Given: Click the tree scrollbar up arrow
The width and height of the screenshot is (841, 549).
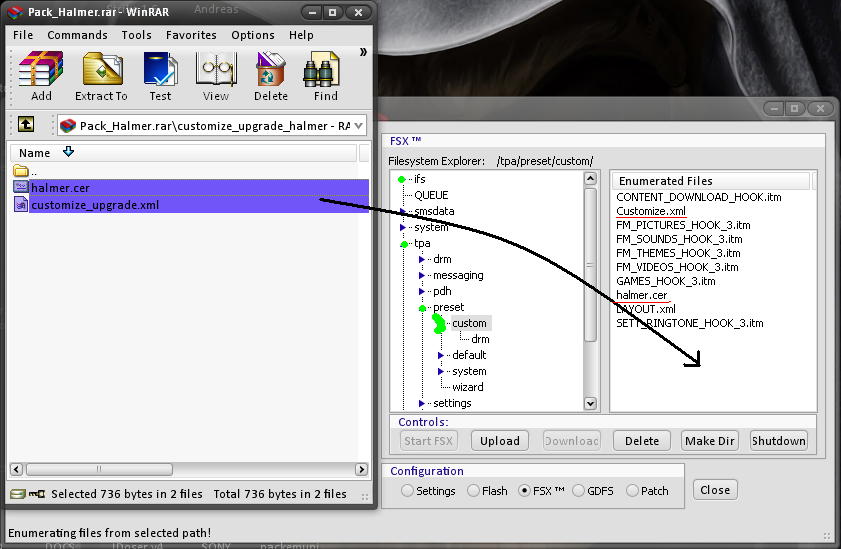Looking at the screenshot, I should point(590,179).
